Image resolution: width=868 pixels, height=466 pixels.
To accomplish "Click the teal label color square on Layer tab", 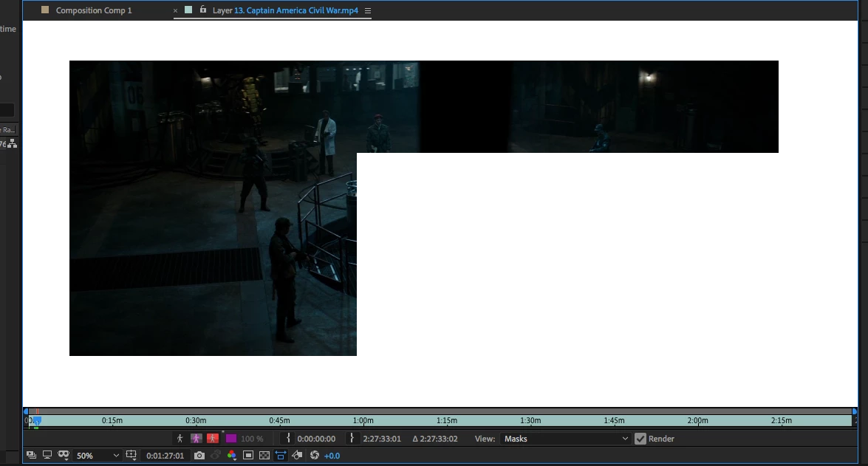I will [x=188, y=10].
